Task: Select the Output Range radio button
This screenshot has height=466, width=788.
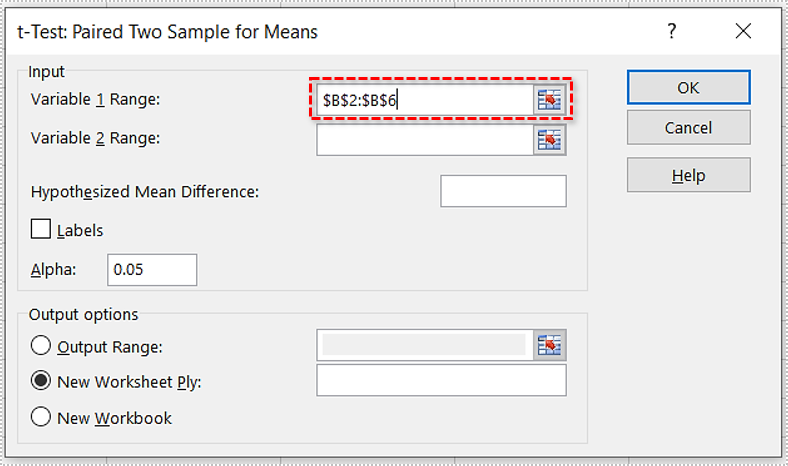Action: (41, 346)
